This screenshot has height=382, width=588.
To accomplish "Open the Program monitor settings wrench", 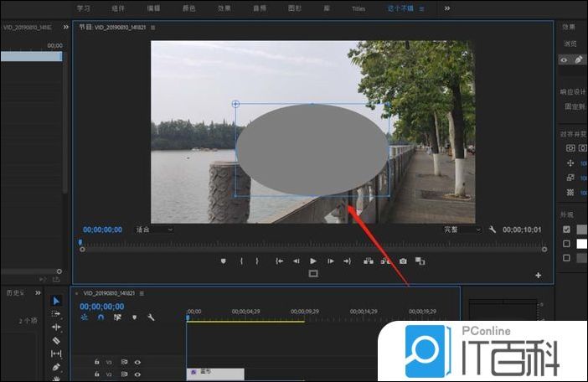I will (493, 230).
